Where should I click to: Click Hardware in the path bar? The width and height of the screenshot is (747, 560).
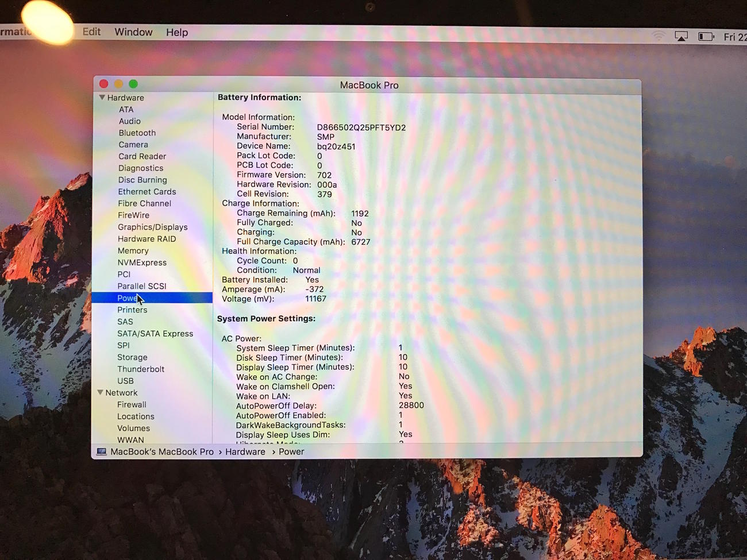click(245, 452)
